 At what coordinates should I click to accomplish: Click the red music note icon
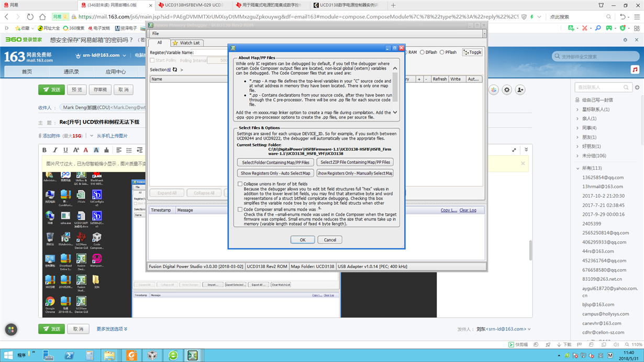click(x=635, y=70)
